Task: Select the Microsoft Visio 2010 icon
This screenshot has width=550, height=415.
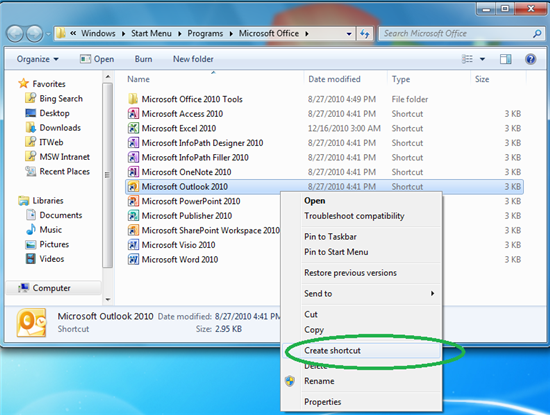Action: (x=133, y=245)
